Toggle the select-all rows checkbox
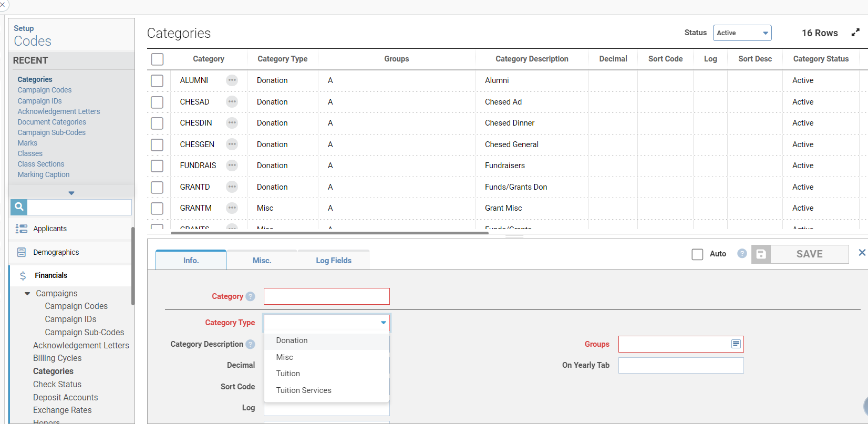The height and width of the screenshot is (424, 868). pos(157,59)
